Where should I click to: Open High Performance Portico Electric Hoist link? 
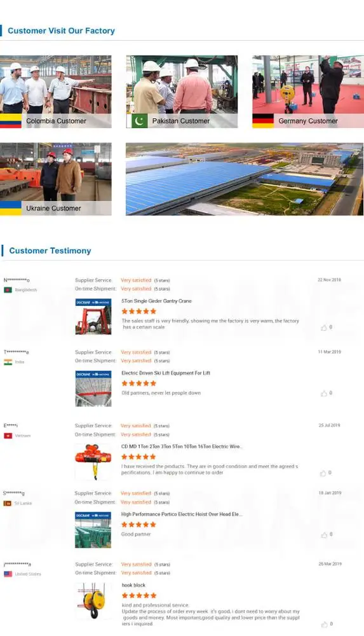[x=182, y=515]
